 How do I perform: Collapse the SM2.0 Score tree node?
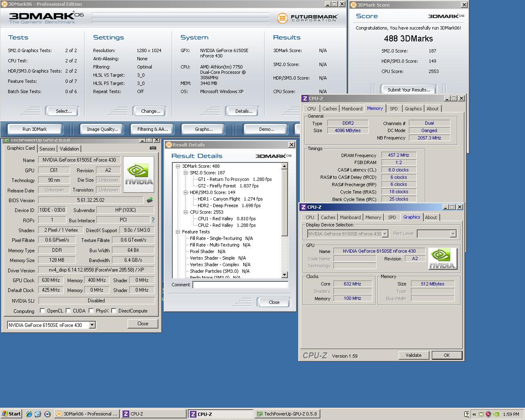tap(186, 173)
